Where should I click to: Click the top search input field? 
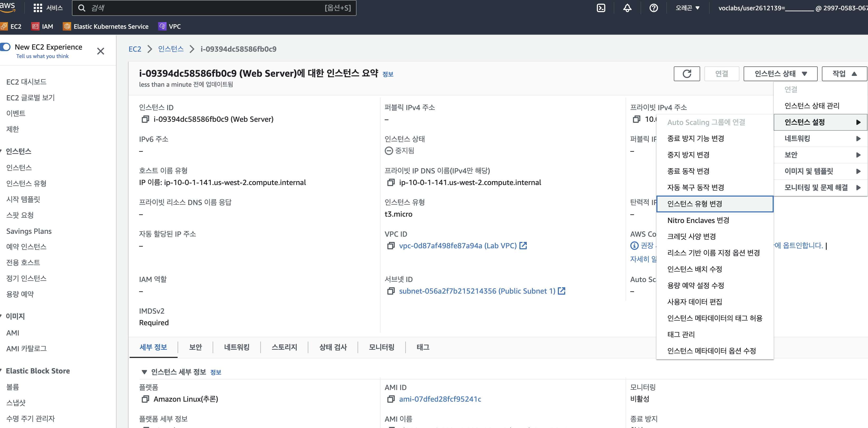(x=202, y=8)
